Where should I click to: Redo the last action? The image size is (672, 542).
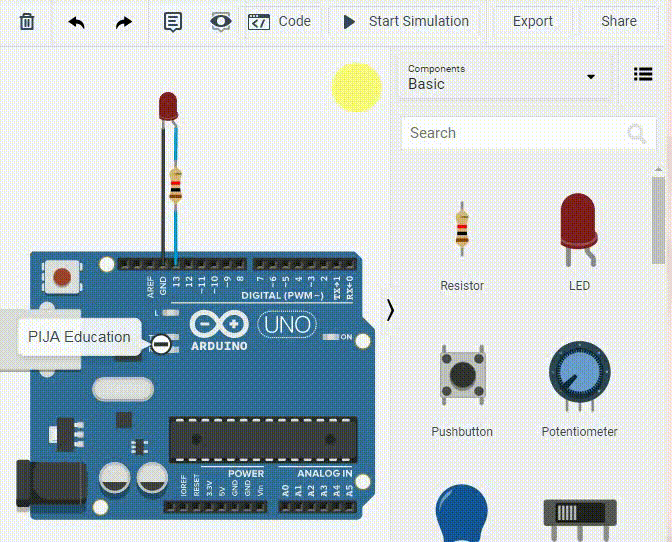tap(123, 22)
